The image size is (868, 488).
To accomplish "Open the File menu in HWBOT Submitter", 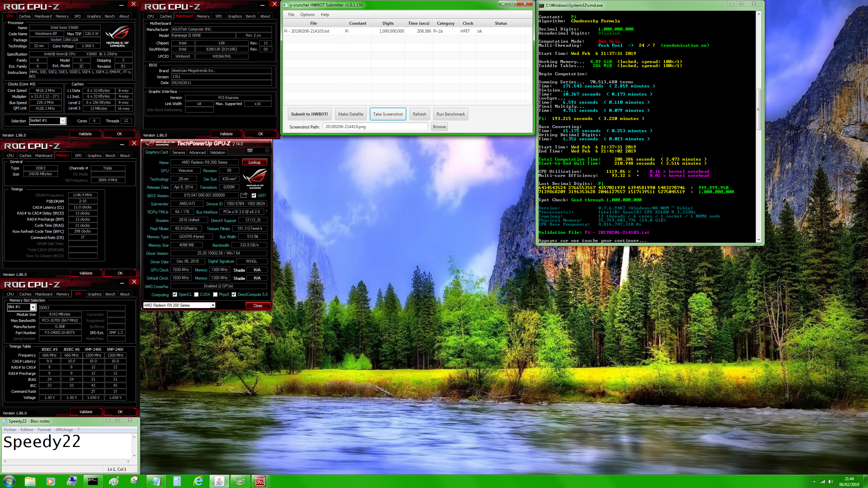I will point(291,15).
